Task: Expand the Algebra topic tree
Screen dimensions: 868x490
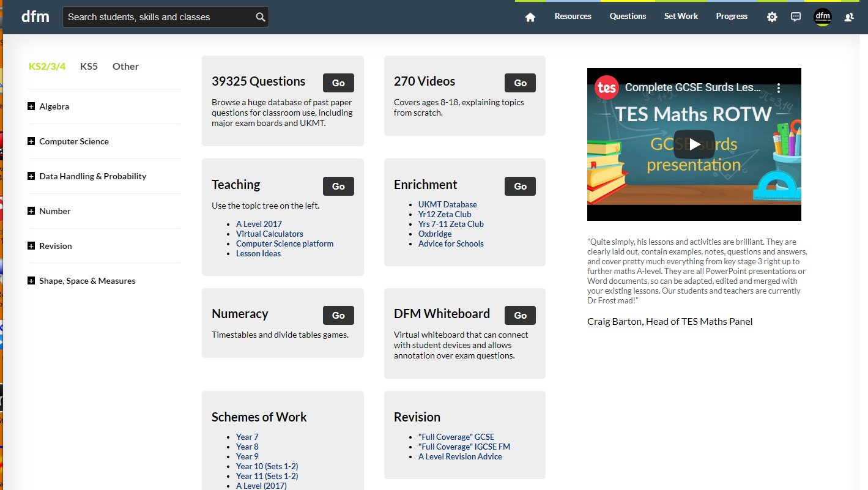Action: 31,106
